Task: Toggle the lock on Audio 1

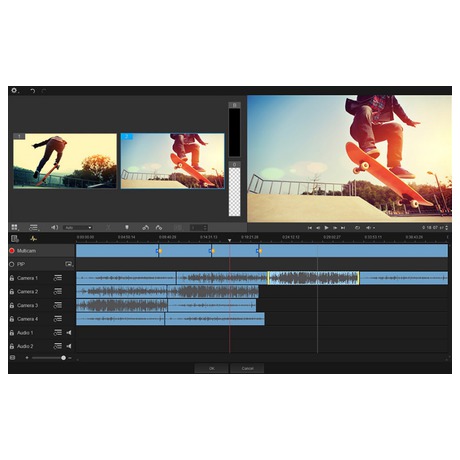Action: (x=12, y=333)
